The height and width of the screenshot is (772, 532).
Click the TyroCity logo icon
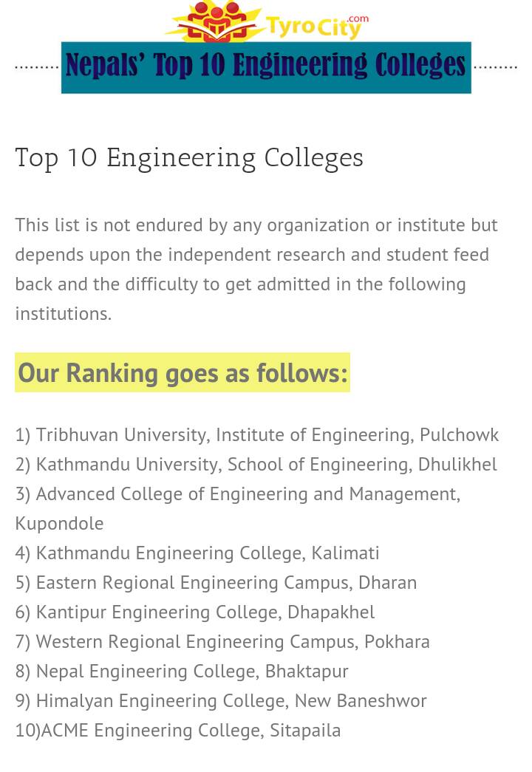(214, 21)
